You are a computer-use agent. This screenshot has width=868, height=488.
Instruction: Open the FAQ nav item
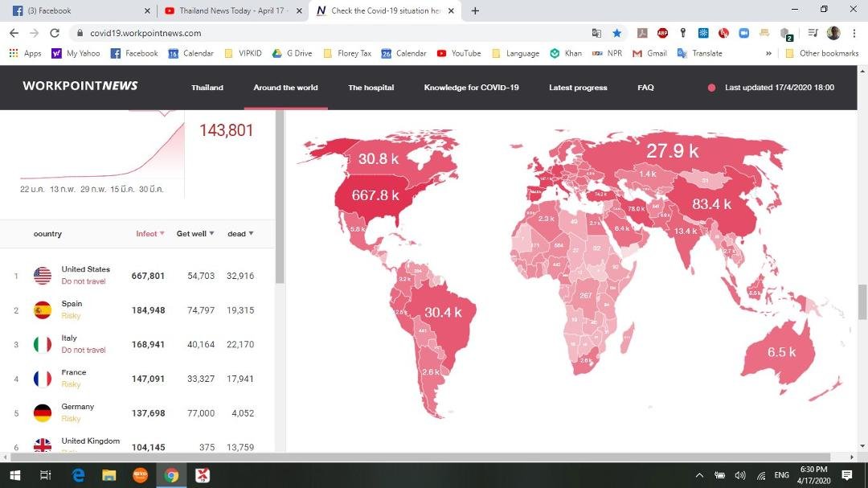645,88
